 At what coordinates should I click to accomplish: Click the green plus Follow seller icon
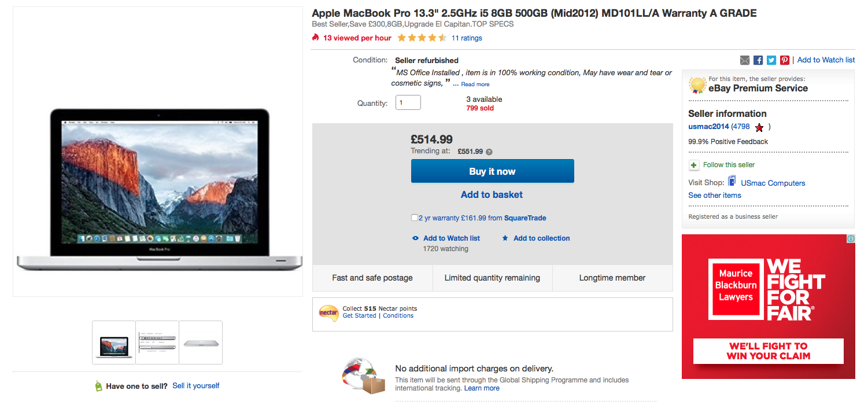[x=694, y=165]
